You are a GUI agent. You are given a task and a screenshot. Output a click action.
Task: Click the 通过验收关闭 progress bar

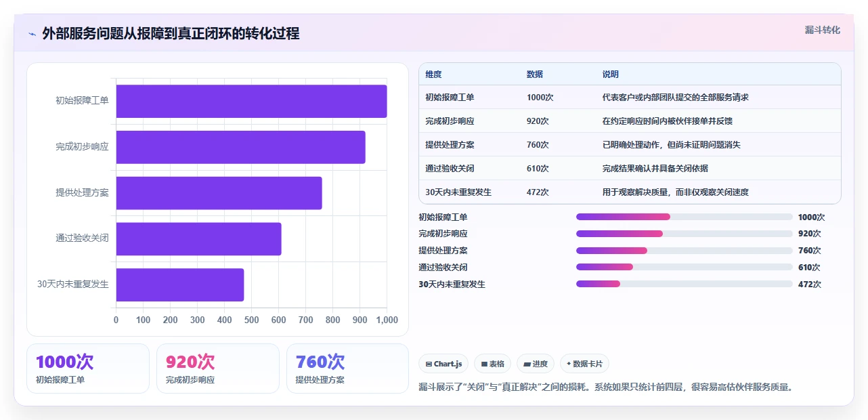(684, 268)
